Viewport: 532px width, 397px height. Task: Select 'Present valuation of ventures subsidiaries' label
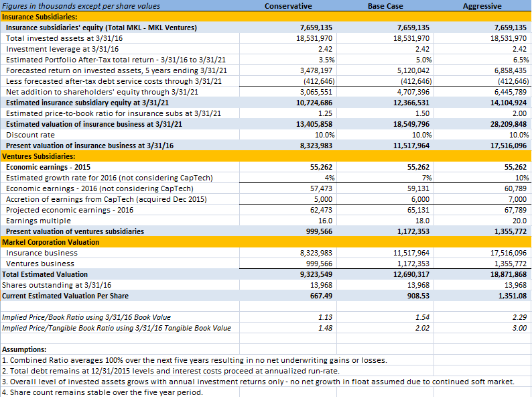75,231
